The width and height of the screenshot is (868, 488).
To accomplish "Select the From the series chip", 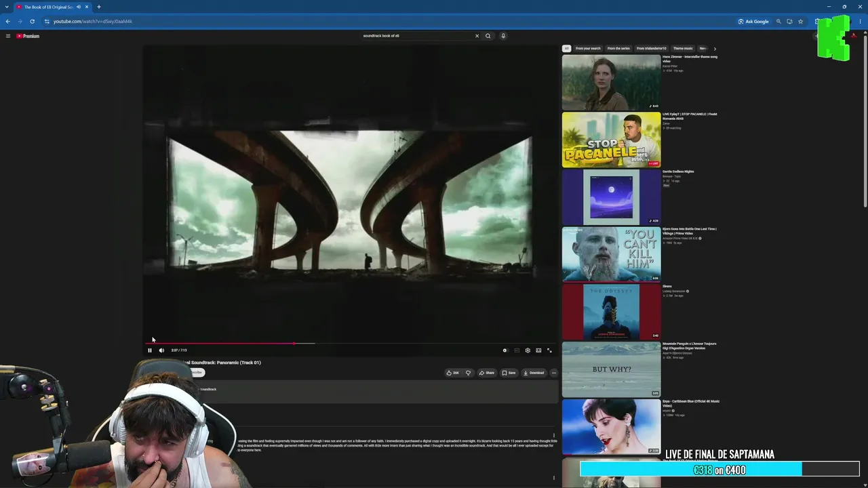I will [618, 48].
